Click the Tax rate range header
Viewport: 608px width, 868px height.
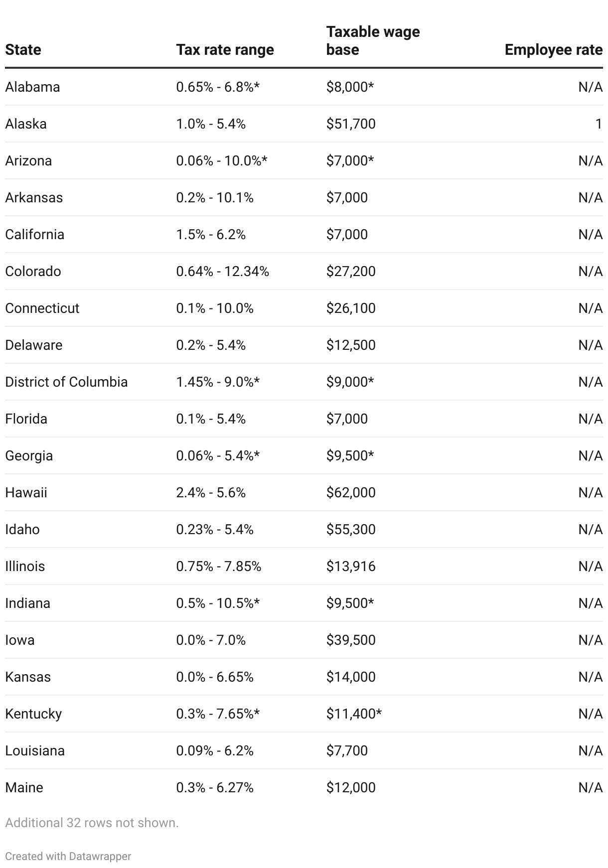pyautogui.click(x=225, y=50)
